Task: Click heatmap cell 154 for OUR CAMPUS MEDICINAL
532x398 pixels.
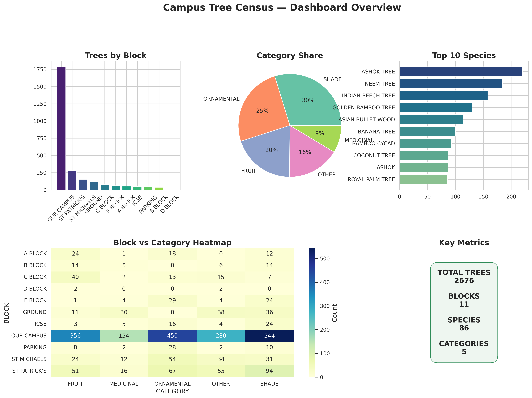Action: pos(124,336)
